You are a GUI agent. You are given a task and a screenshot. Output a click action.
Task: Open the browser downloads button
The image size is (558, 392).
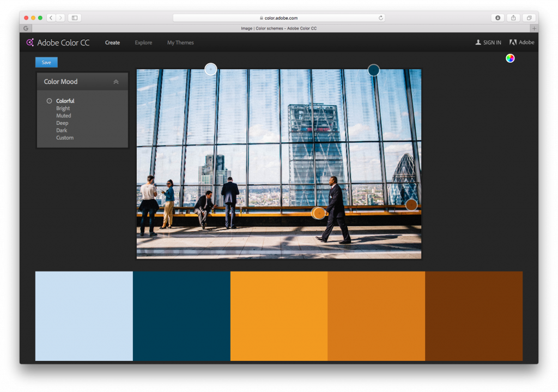pyautogui.click(x=498, y=17)
